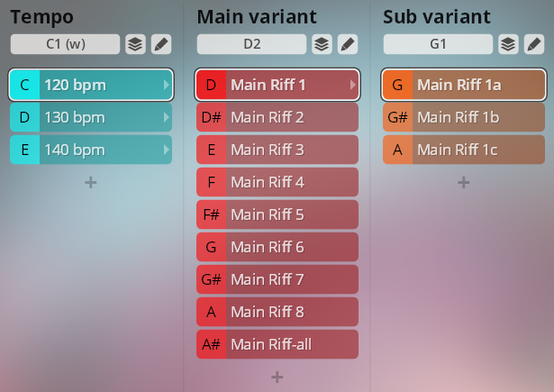Activate Main Riff 1b sub variant
Screen dimensions: 554x392
(x=464, y=118)
